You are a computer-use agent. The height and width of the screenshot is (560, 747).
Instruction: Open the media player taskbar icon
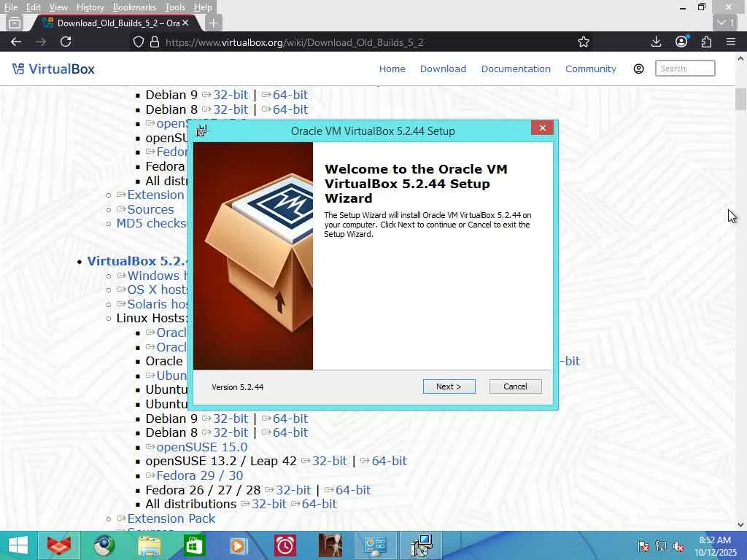click(x=239, y=545)
